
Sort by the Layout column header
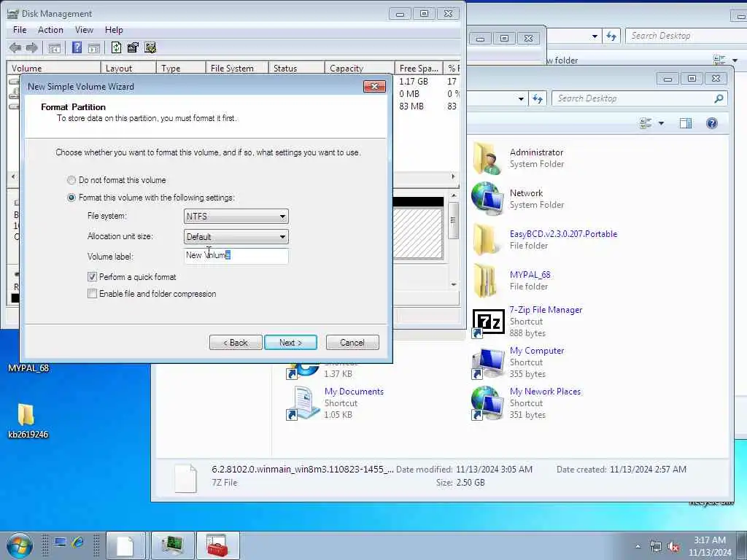(128, 69)
